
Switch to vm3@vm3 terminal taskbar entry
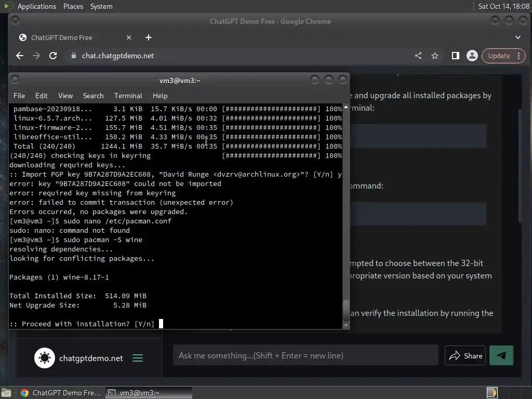(149, 393)
